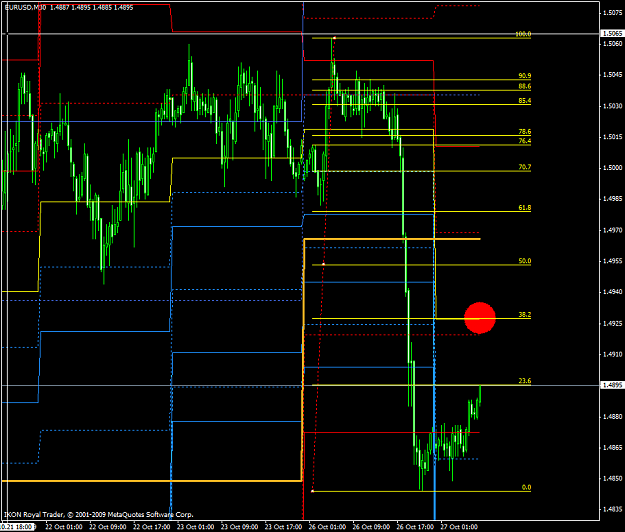625x532 pixels.
Task: Click the 23 Oct 01:00 time label
Action: pyautogui.click(x=195, y=527)
